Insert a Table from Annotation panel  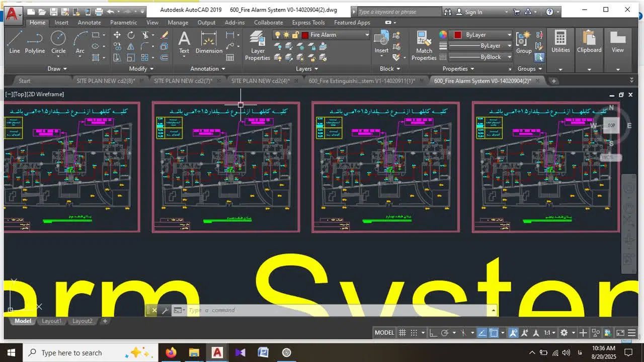click(230, 58)
